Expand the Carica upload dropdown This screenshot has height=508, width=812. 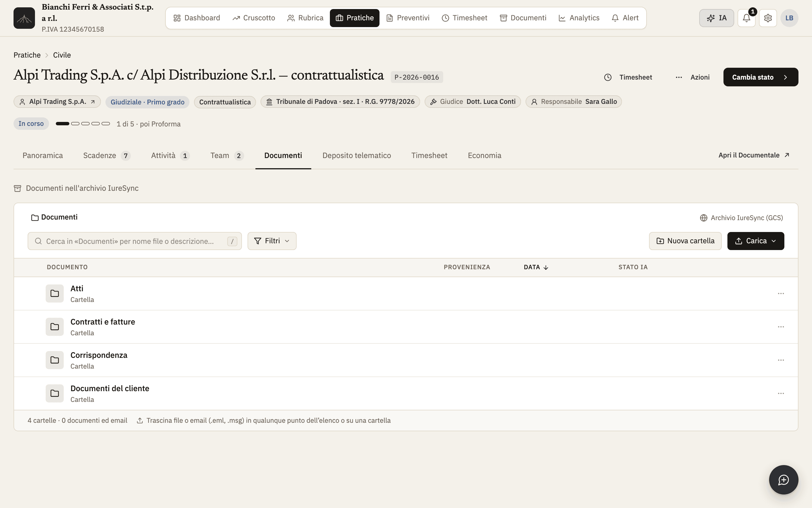[756, 241]
